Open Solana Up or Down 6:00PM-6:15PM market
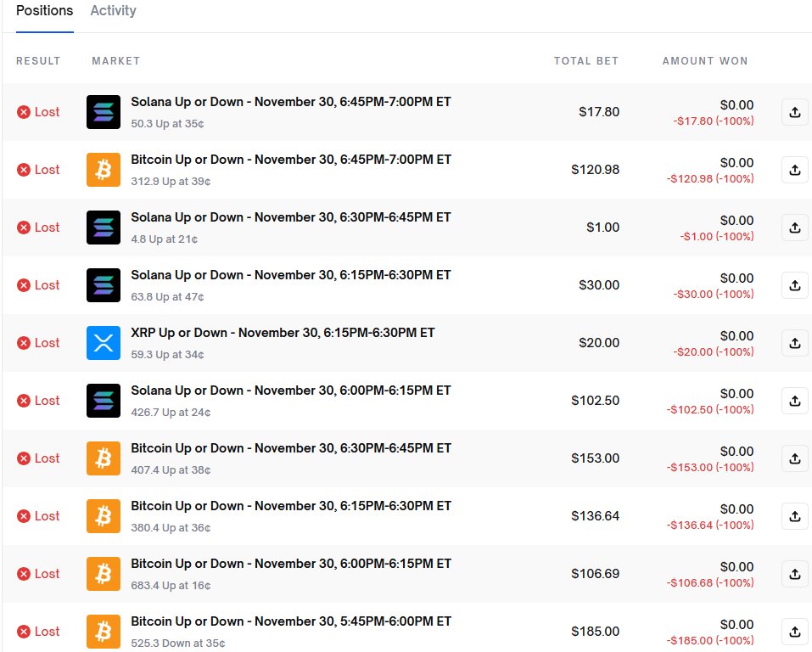Screen dimensions: 812x652 coord(290,391)
